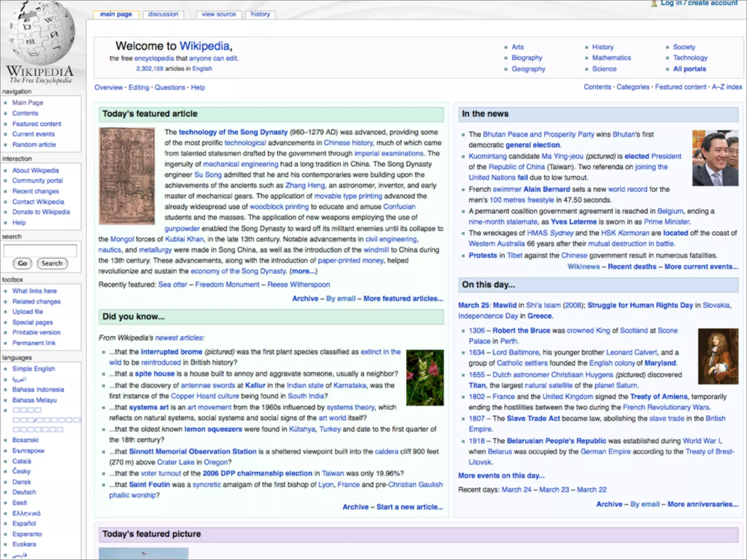Image resolution: width=747 pixels, height=560 pixels.
Task: Switch to the discussion tab
Action: point(163,14)
